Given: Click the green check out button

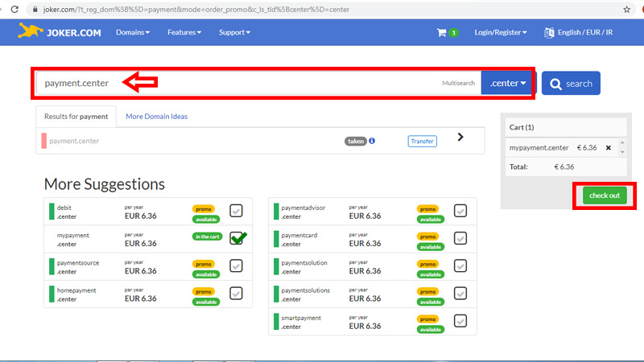Looking at the screenshot, I should point(605,195).
